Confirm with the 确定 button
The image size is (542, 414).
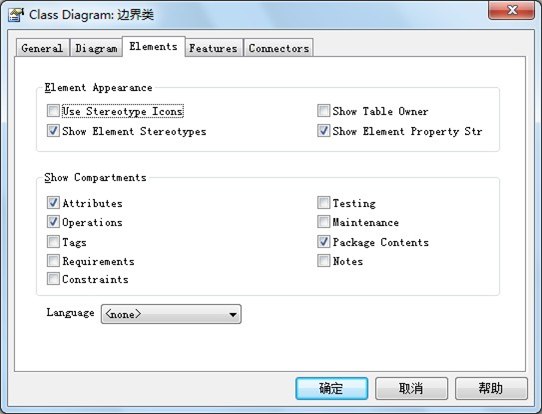click(331, 388)
